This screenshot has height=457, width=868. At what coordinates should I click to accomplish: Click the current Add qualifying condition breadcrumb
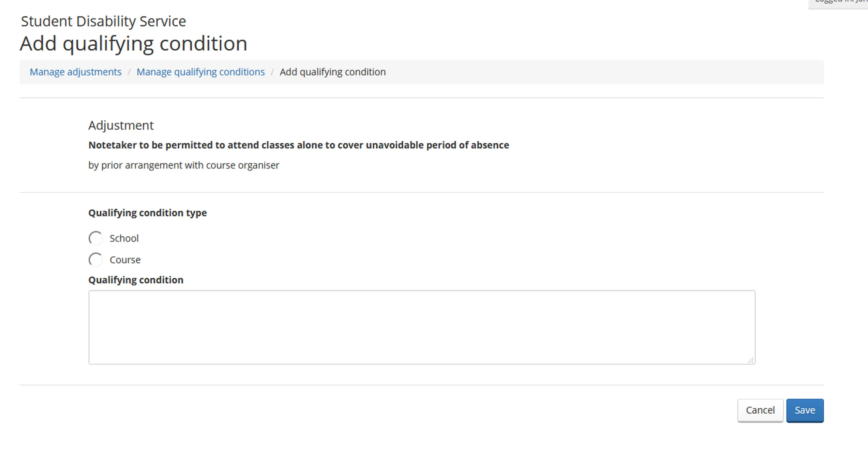pyautogui.click(x=333, y=72)
